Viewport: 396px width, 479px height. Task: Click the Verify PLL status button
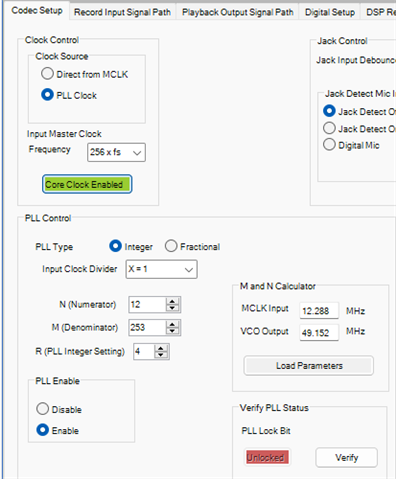click(x=347, y=457)
